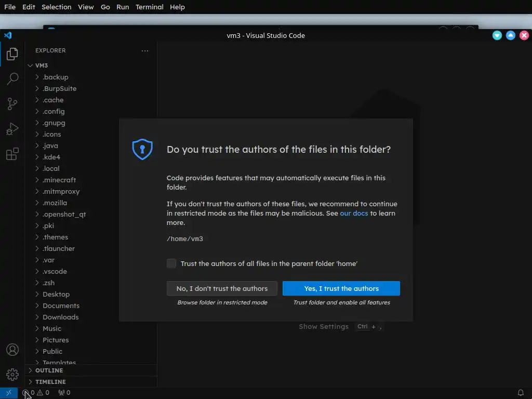The width and height of the screenshot is (532, 399).
Task: Click Yes, I trust the authors
Action: [341, 288]
